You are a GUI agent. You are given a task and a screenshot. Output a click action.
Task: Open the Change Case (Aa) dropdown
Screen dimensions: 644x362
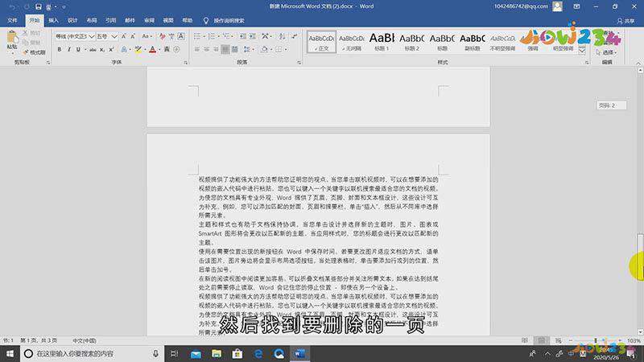tap(147, 36)
